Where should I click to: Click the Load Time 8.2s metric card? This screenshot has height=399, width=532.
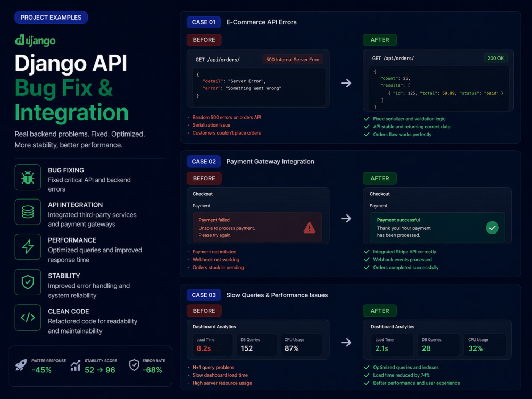213,345
